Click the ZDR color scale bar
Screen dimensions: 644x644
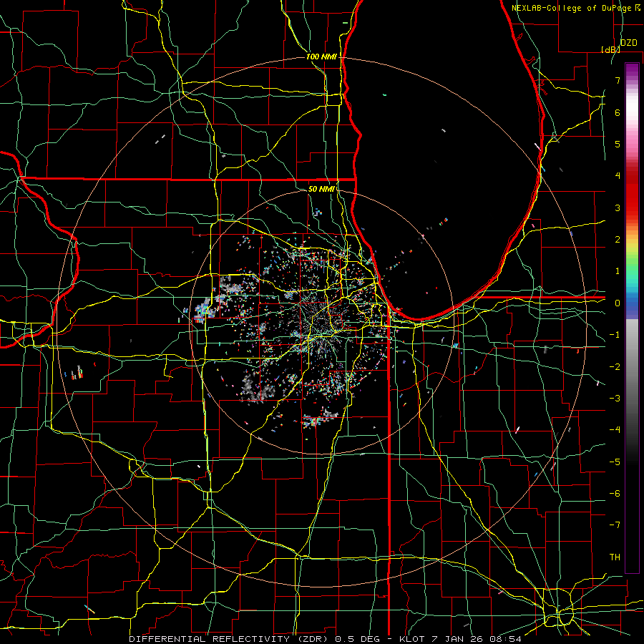pyautogui.click(x=632, y=318)
